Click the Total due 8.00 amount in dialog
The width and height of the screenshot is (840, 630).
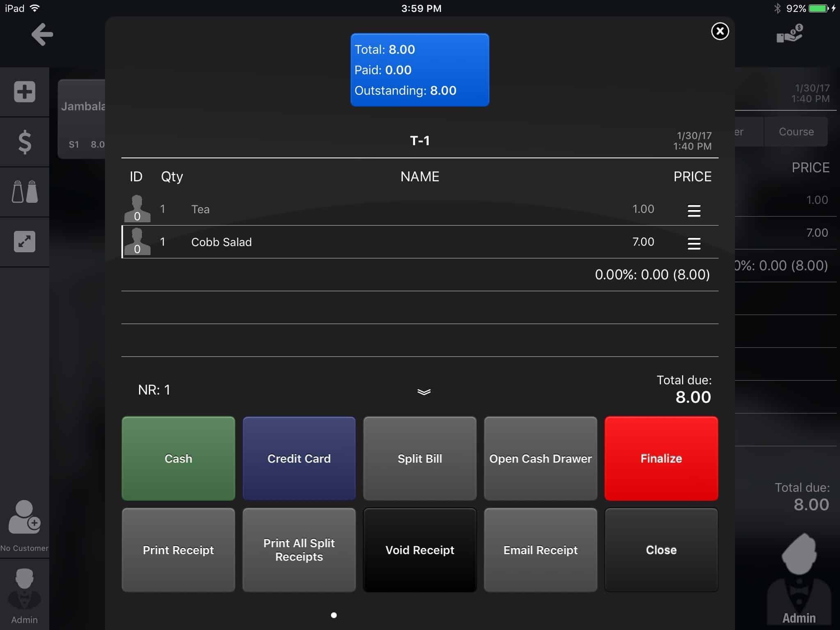pos(693,397)
